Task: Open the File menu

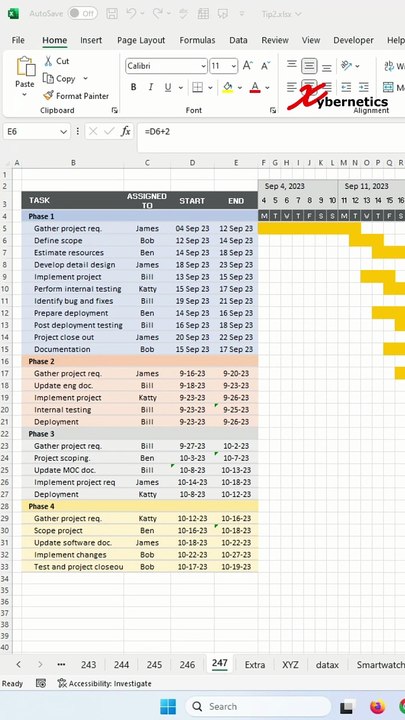Action: point(18,40)
